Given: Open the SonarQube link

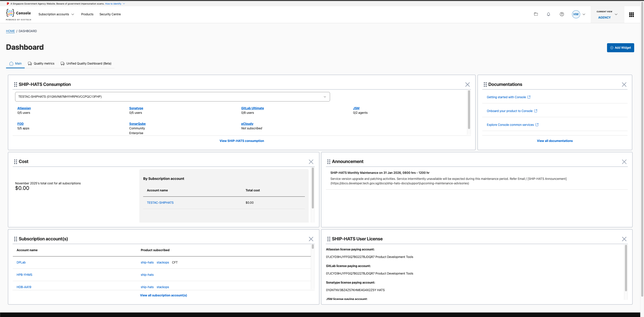Looking at the screenshot, I should click(137, 124).
